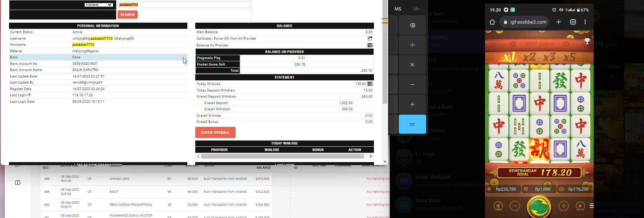The width and height of the screenshot is (644, 218).
Task: Click the bank account number 0858-6540-9607
Action: [x=85, y=64]
